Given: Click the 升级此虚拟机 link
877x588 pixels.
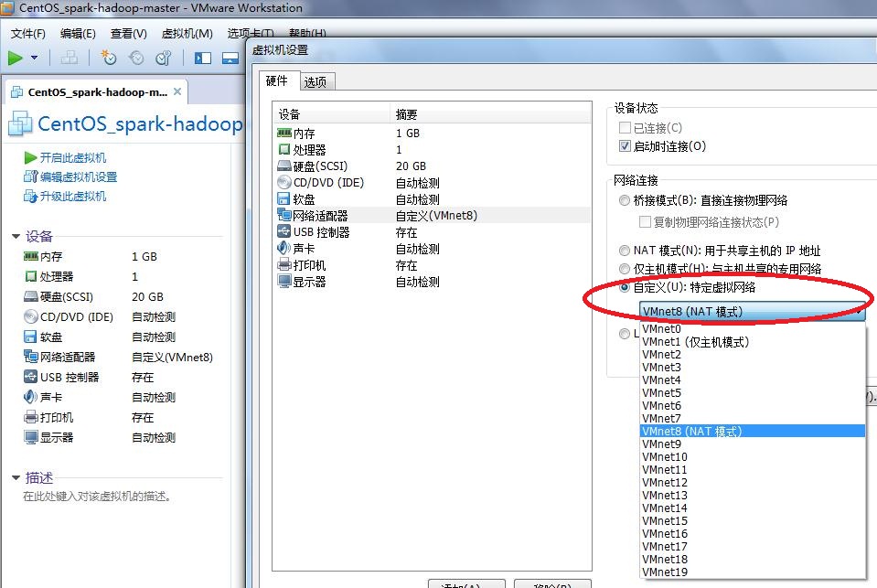Looking at the screenshot, I should (73, 196).
